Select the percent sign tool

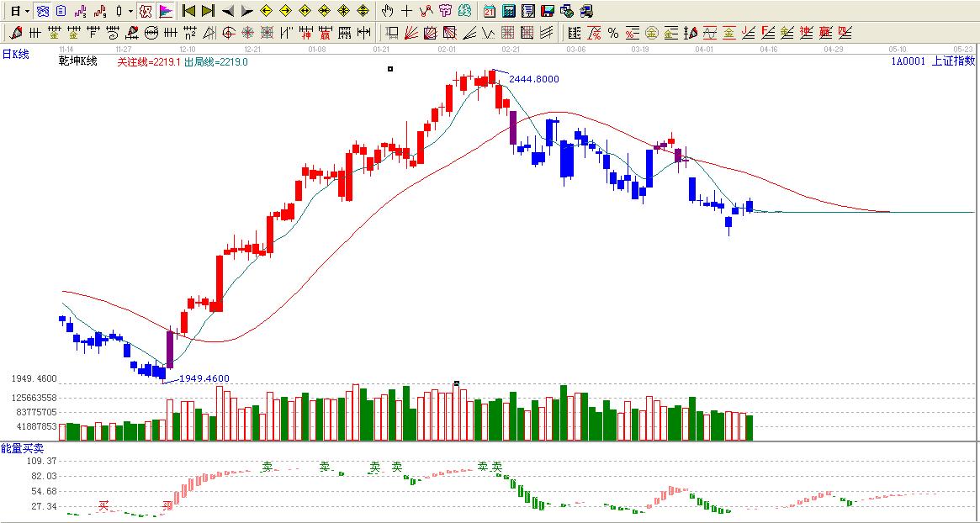click(613, 33)
